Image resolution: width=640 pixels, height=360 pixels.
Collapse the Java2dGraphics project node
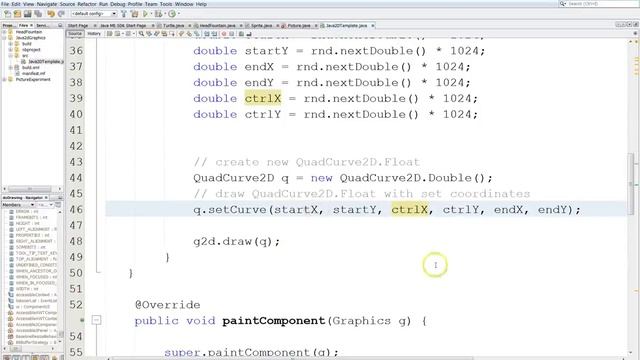[x=4, y=38]
